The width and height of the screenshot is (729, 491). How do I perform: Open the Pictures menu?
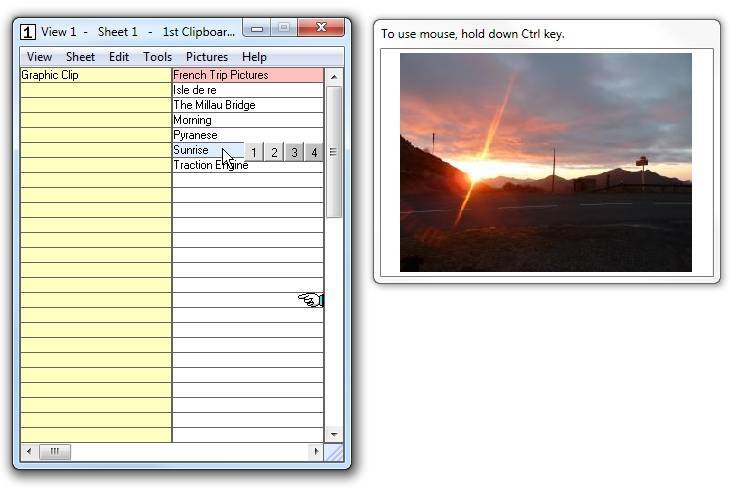[207, 57]
